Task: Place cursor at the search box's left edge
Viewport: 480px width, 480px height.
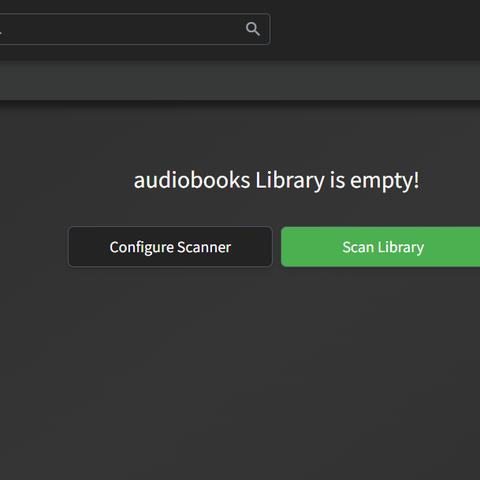Action: click(3, 29)
